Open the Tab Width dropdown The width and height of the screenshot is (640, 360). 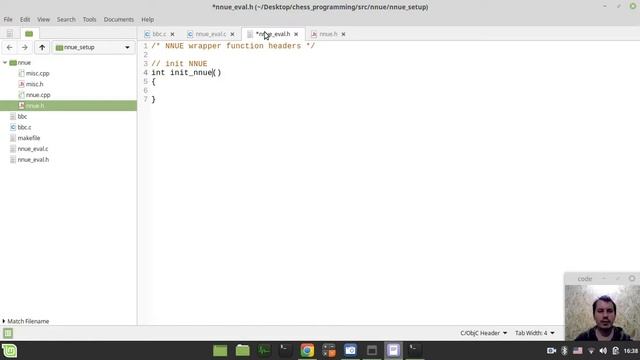pyautogui.click(x=535, y=333)
